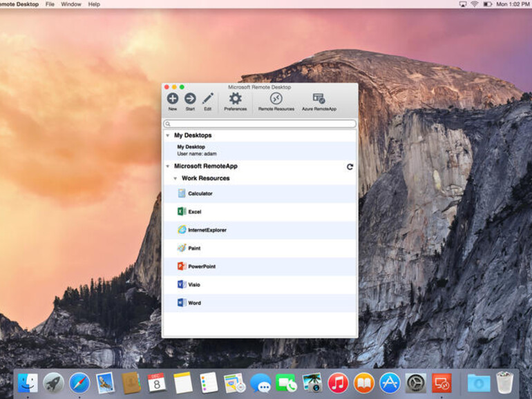Click the Excel app icon
The width and height of the screenshot is (532, 399).
(182, 211)
